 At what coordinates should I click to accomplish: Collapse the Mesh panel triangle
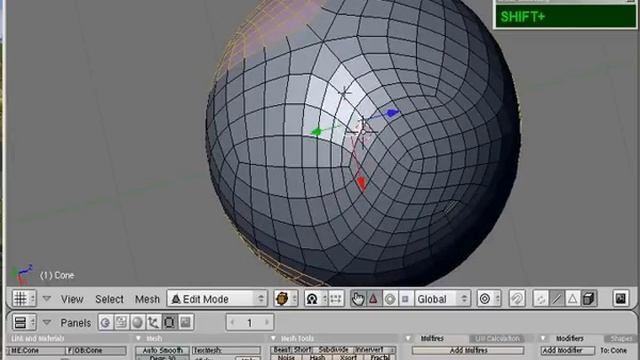(x=138, y=338)
